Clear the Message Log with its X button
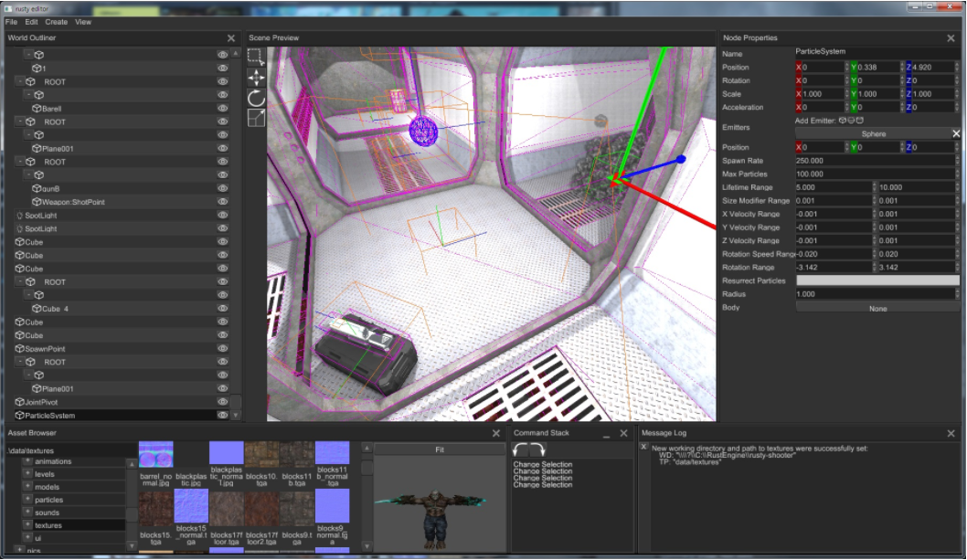Image resolution: width=967 pixels, height=560 pixels. [x=643, y=448]
